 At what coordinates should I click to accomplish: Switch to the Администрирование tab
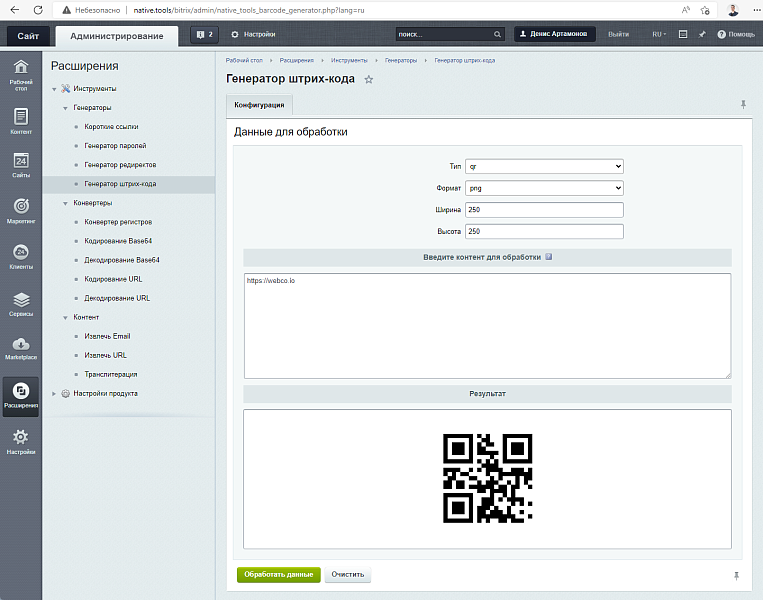click(x=117, y=36)
